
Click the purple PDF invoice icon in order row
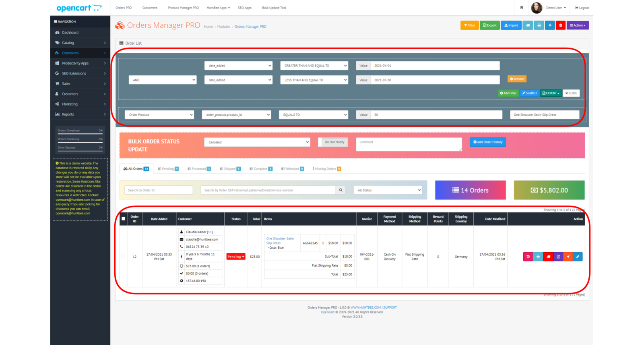(558, 257)
